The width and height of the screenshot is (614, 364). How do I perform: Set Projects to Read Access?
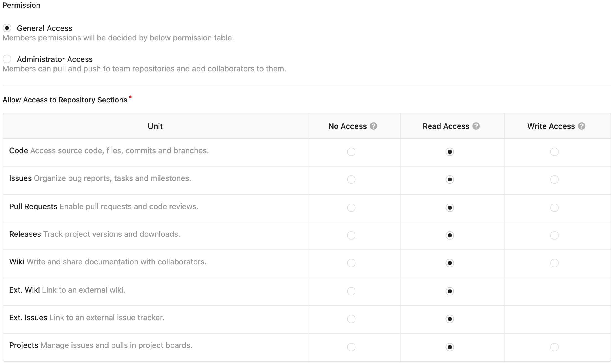[450, 347]
